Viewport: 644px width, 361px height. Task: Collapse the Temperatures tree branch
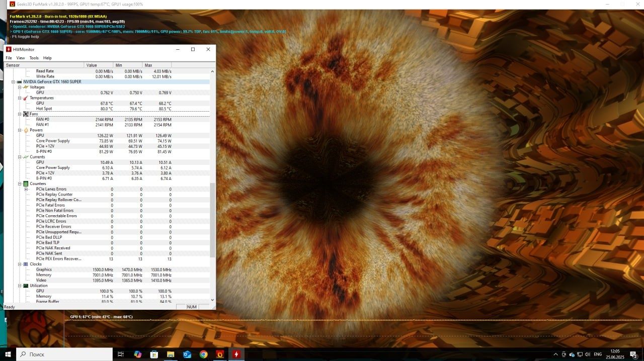pos(20,98)
